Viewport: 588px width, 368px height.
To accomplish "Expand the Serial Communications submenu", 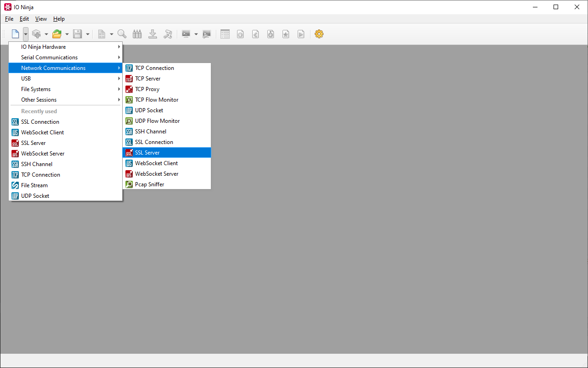I will [66, 57].
